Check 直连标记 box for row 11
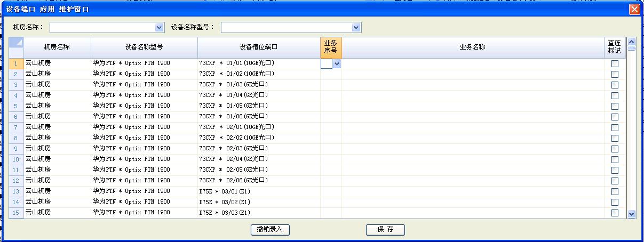Image resolution: width=644 pixels, height=242 pixels. (x=615, y=170)
